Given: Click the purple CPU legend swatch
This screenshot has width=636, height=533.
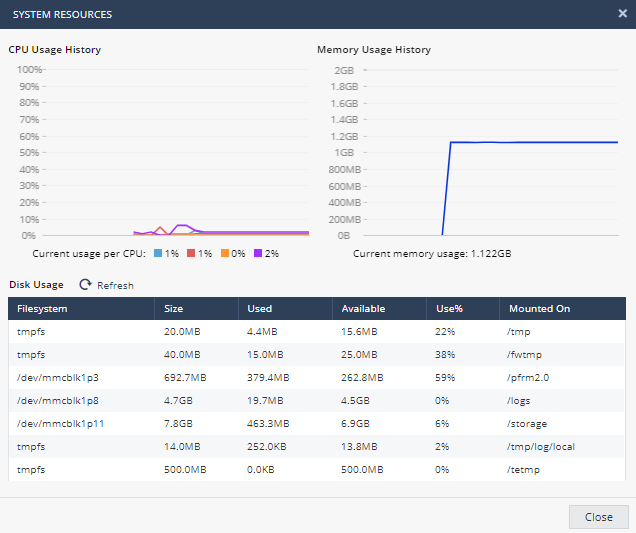Looking at the screenshot, I should point(259,254).
